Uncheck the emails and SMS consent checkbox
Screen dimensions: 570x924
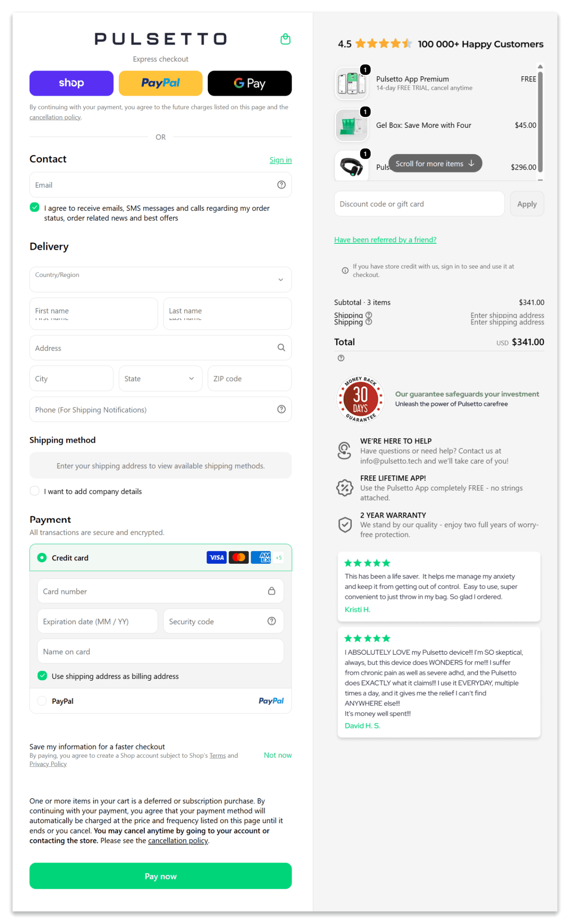(35, 207)
